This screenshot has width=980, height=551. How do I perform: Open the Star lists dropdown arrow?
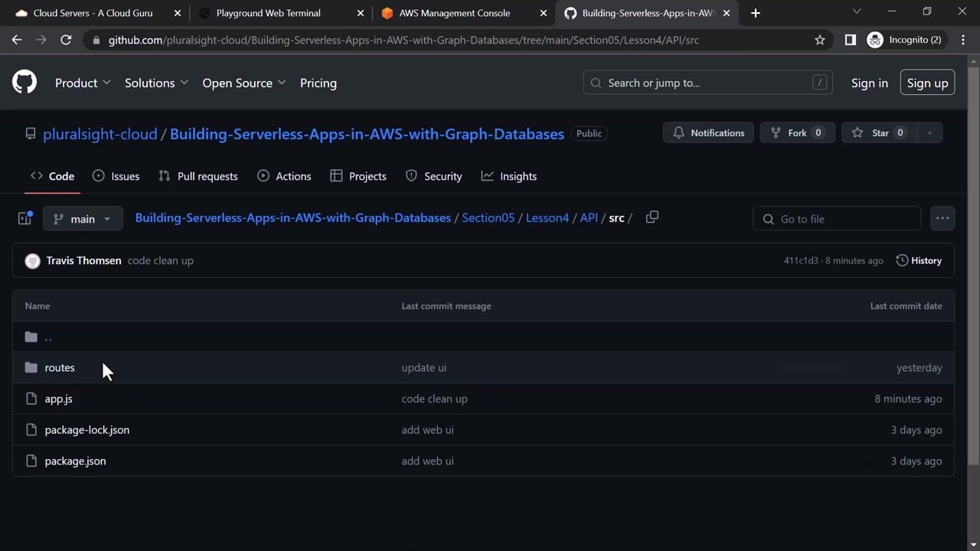pos(929,133)
